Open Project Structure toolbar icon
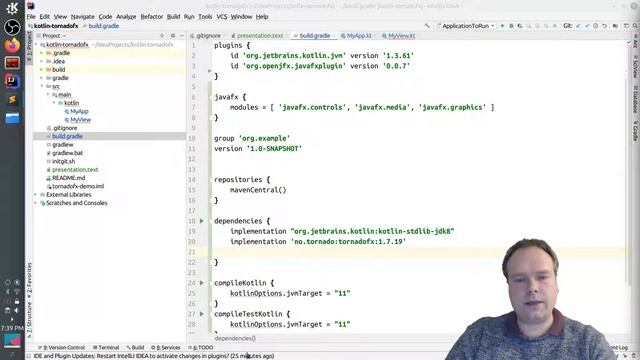The height and width of the screenshot is (360, 640). pos(615,26)
